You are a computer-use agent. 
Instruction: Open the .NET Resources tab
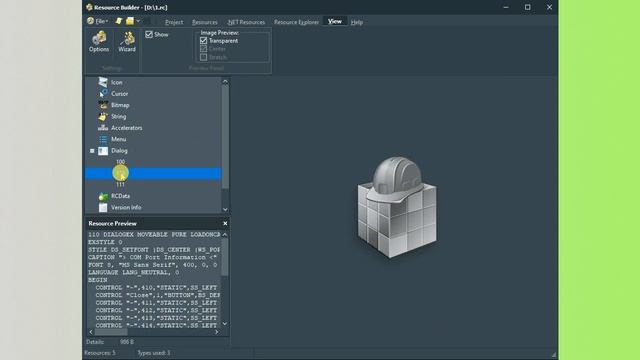(x=246, y=22)
